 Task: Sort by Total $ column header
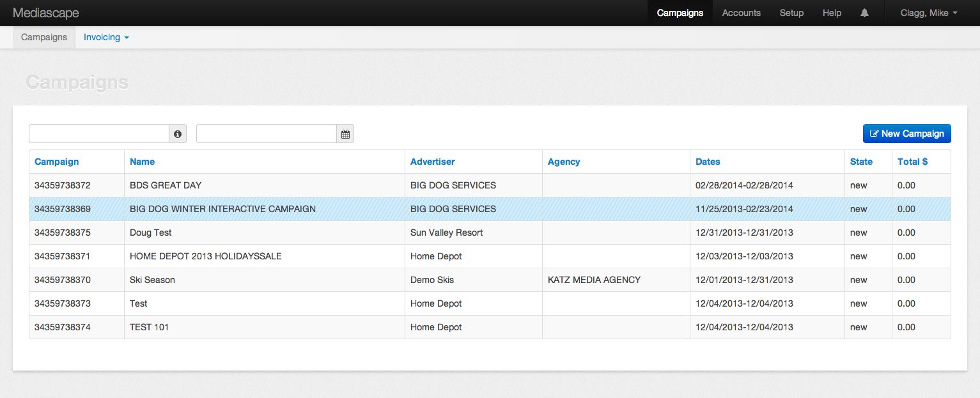[x=912, y=162]
